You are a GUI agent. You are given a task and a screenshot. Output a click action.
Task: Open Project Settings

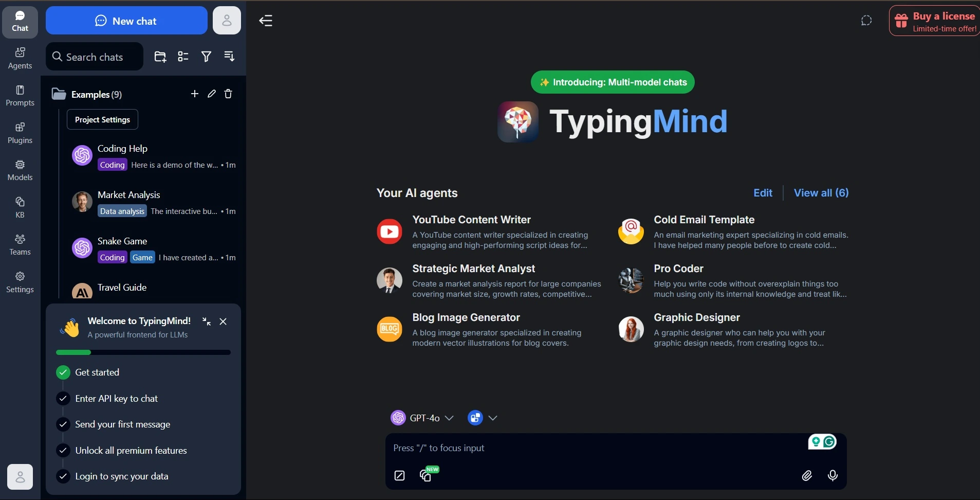(102, 119)
